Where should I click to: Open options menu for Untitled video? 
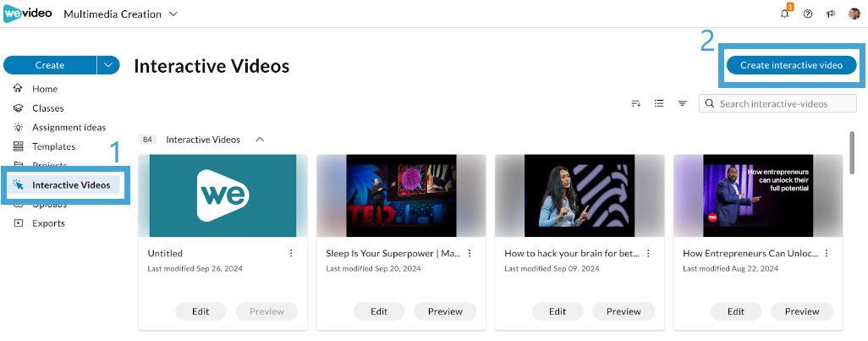(x=291, y=253)
